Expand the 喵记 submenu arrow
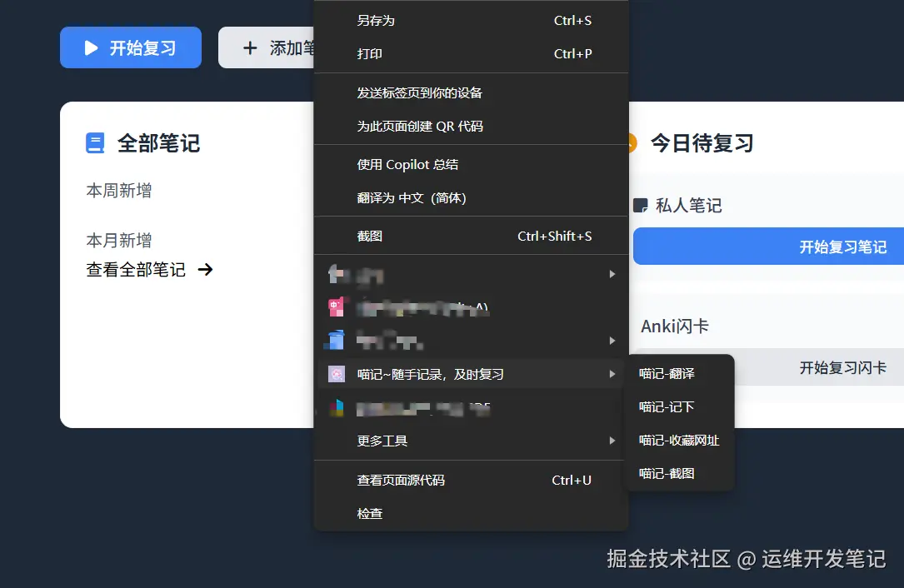 click(x=612, y=374)
